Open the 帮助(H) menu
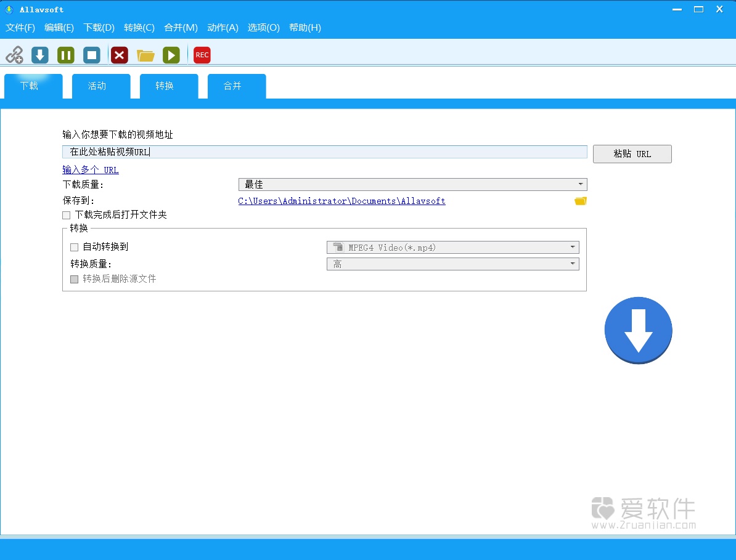 305,28
